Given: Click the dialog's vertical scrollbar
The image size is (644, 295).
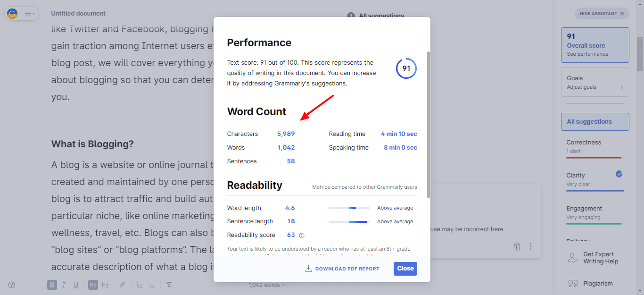Looking at the screenshot, I should click(428, 125).
